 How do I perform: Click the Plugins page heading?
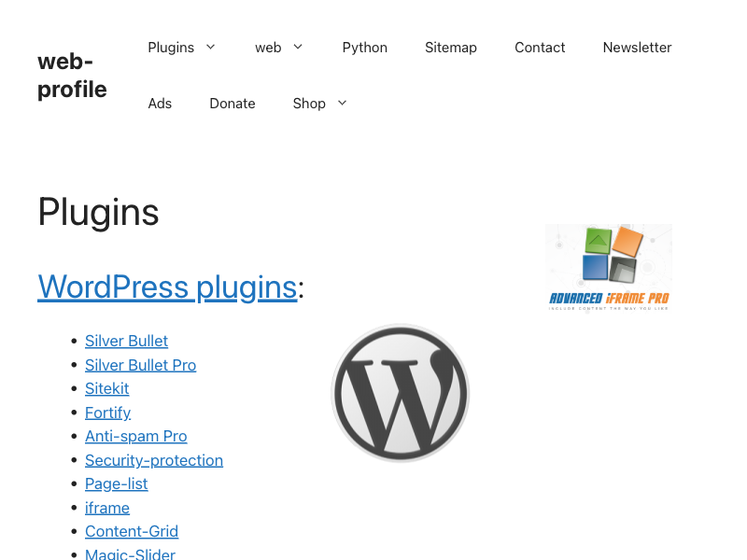click(98, 213)
